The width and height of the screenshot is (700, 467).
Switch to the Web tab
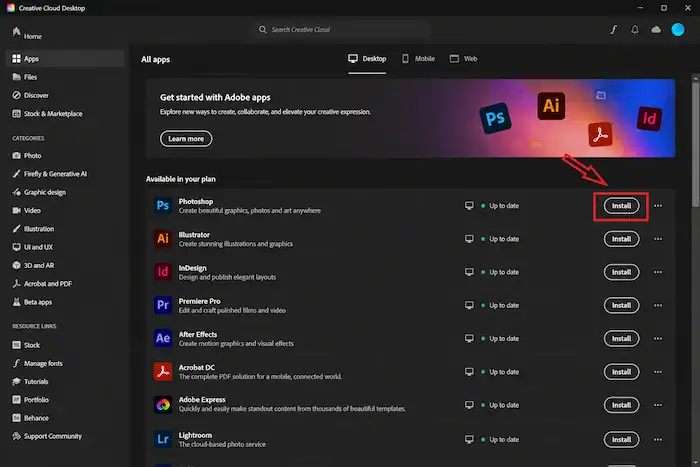click(x=463, y=58)
